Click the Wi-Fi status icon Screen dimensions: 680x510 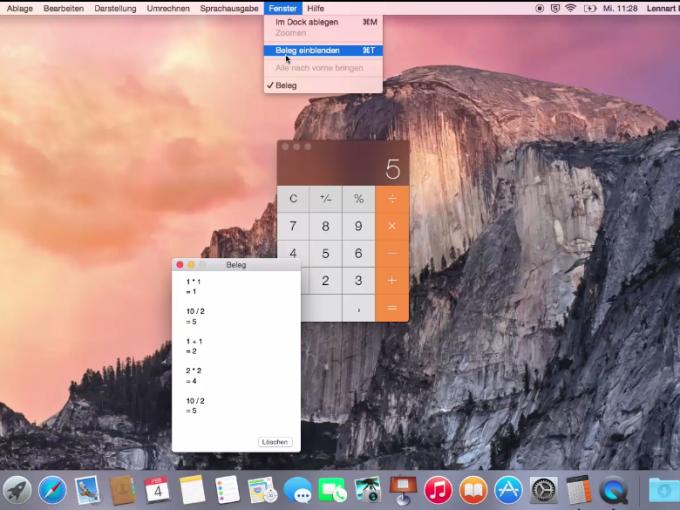[571, 8]
